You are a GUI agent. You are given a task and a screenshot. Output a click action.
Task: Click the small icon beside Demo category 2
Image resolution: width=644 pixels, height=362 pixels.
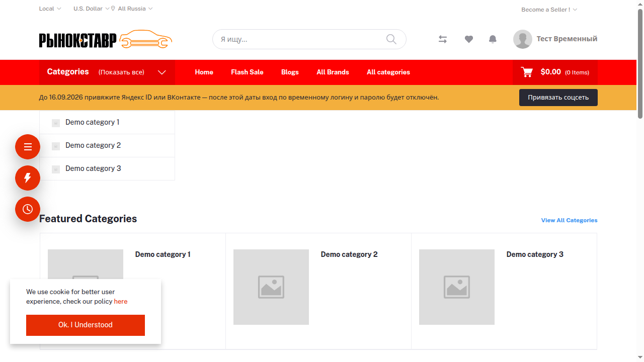tap(56, 146)
